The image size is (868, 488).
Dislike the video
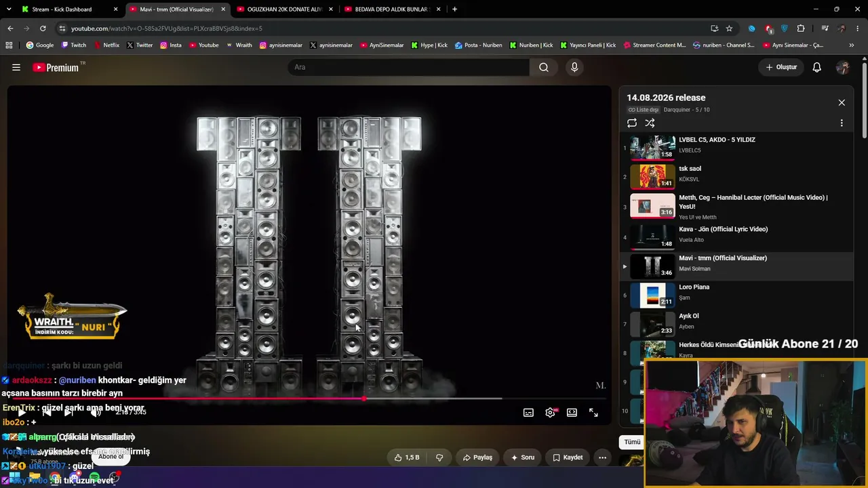(439, 457)
